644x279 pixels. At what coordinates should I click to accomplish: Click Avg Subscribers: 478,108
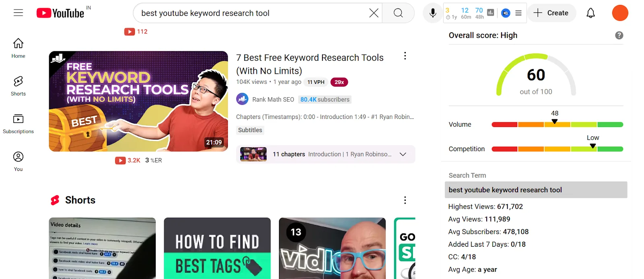488,231
